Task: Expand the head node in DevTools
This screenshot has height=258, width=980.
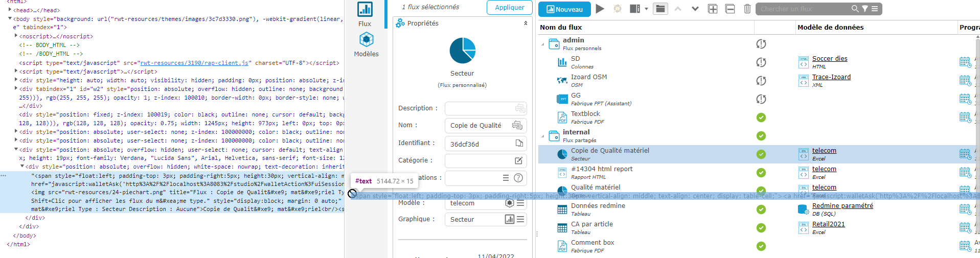Action: point(10,10)
